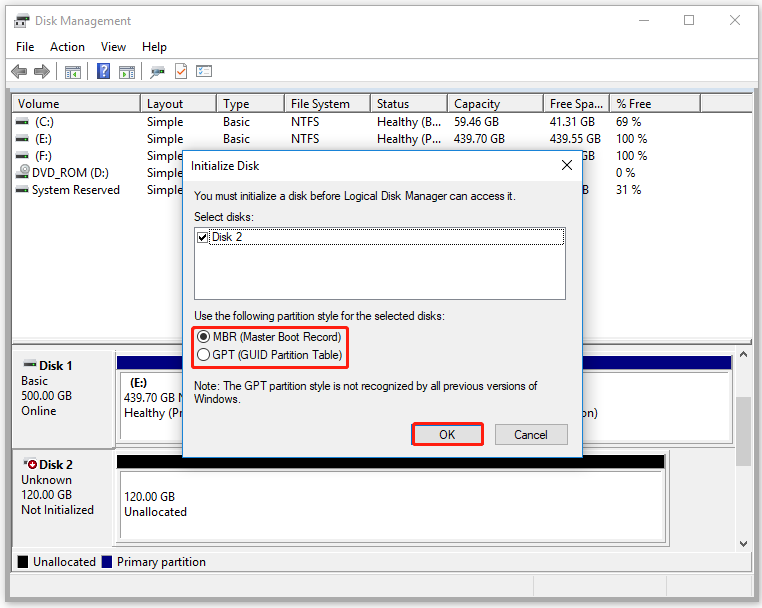Click the 439.70 GB capacity cell
Viewport: 762px width, 608px height.
point(479,139)
